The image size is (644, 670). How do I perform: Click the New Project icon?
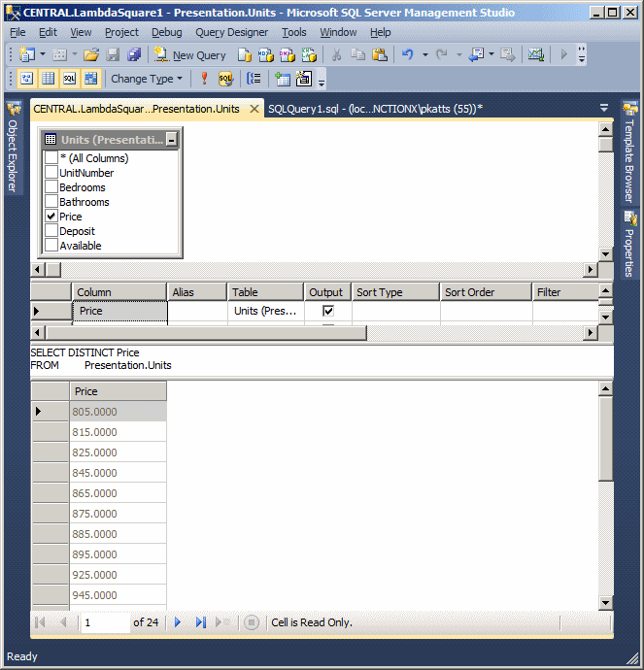[27, 54]
